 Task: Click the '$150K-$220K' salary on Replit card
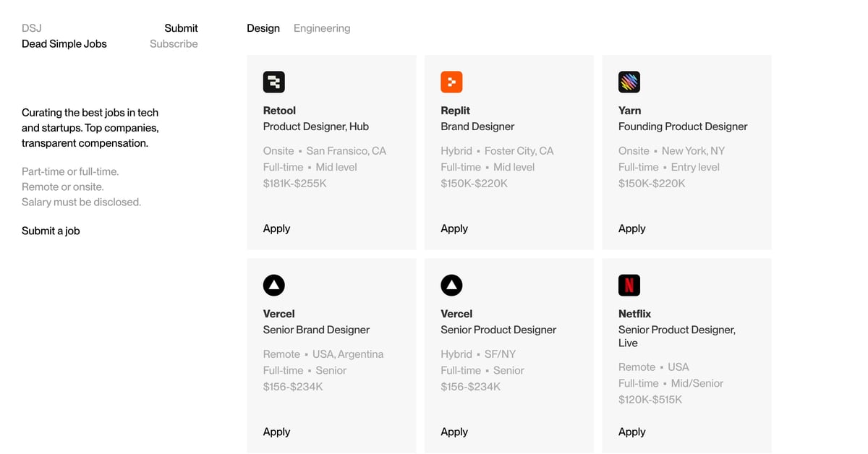pos(474,183)
